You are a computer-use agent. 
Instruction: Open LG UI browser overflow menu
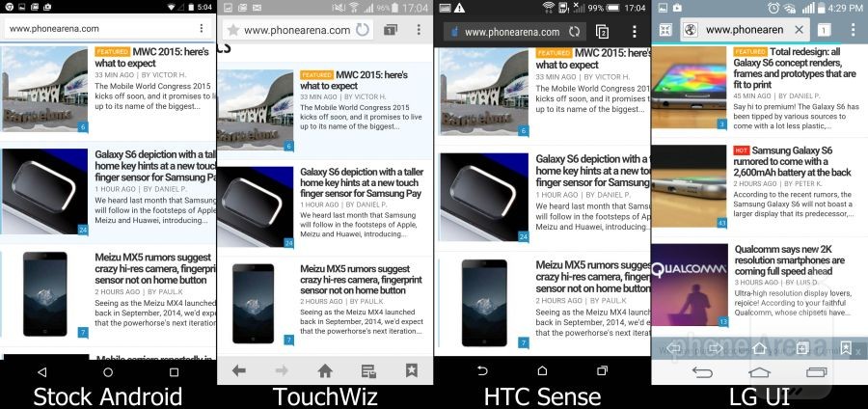(854, 30)
